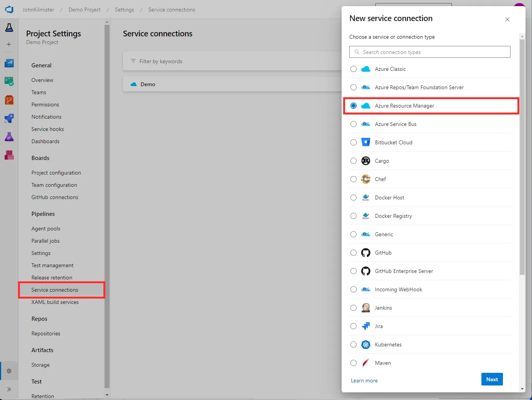The image size is (532, 400).
Task: Open the Demo Project flask icon
Action: [x=9, y=28]
